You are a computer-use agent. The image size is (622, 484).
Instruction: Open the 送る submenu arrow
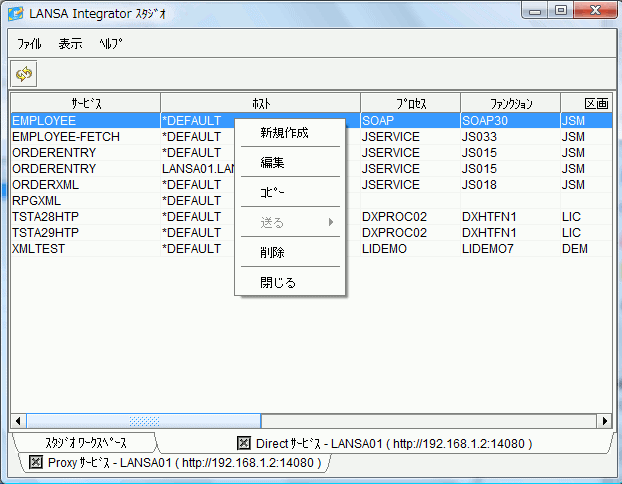coord(331,222)
